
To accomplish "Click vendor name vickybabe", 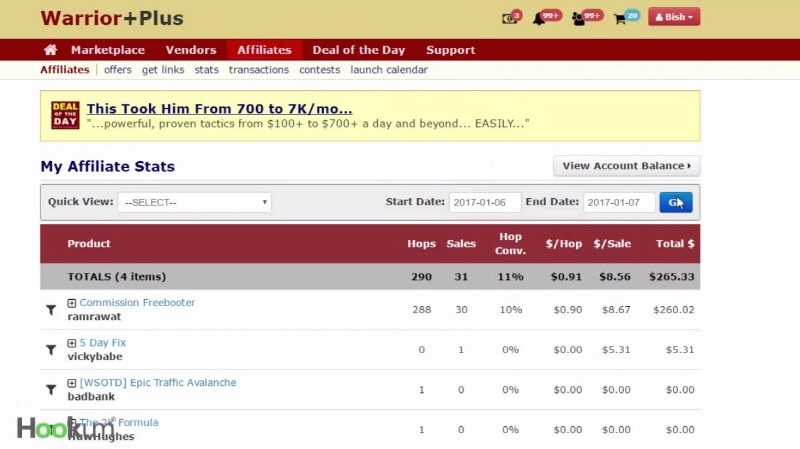I will [95, 356].
